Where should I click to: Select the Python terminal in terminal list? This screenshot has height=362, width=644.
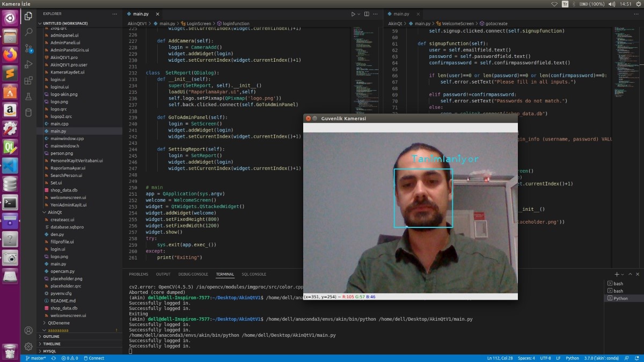[620, 298]
